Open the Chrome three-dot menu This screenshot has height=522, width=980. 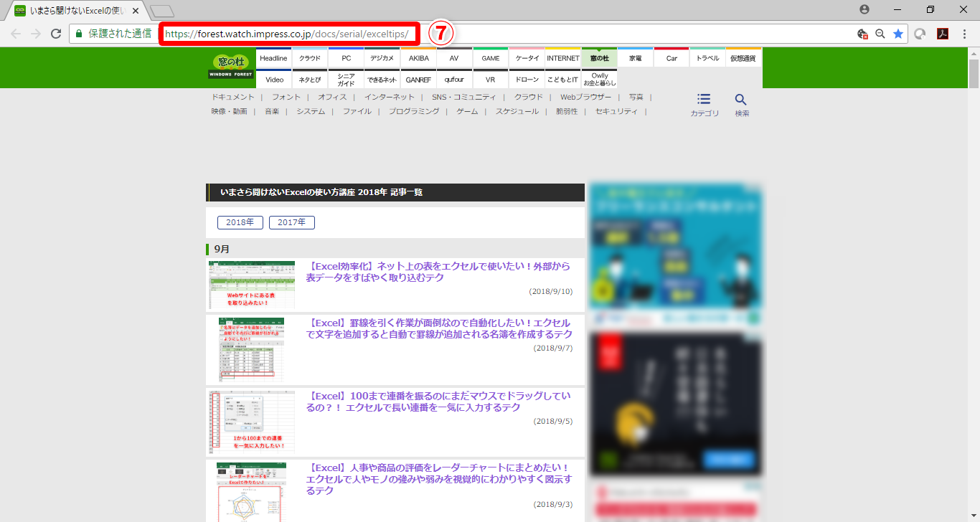(965, 34)
